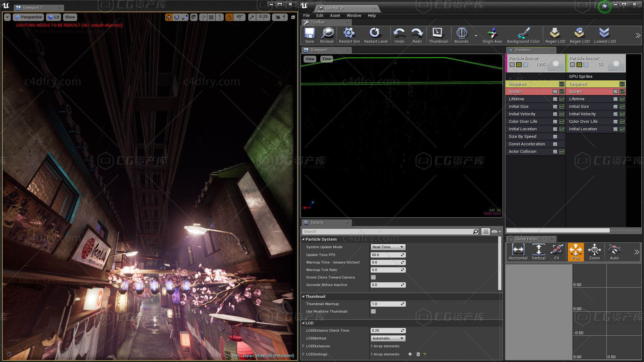The image size is (644, 362).
Task: Expand the toolbar overflow chevron
Action: point(638,36)
